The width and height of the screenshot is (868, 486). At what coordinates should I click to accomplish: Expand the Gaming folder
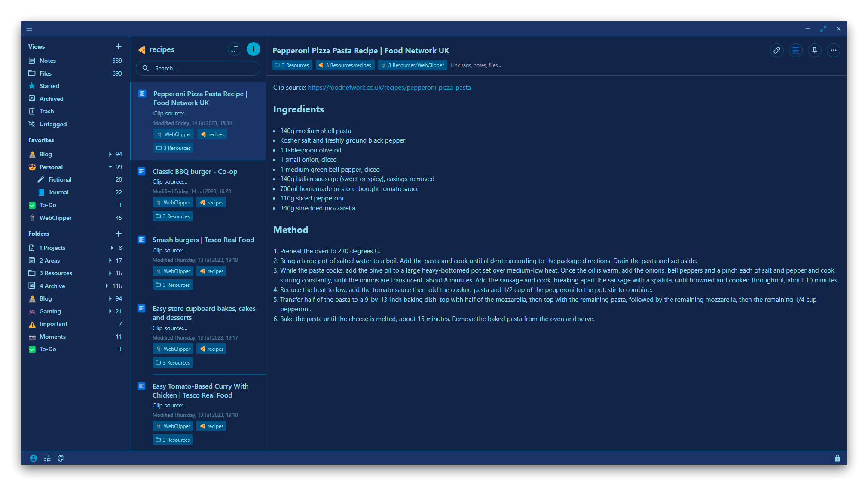(x=110, y=311)
